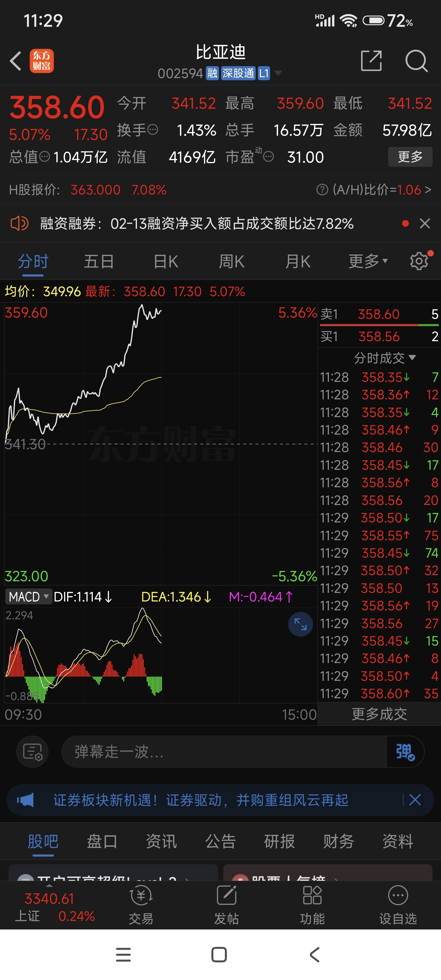Tap the 深股通 badge
Image resolution: width=441 pixels, height=980 pixels.
point(238,73)
